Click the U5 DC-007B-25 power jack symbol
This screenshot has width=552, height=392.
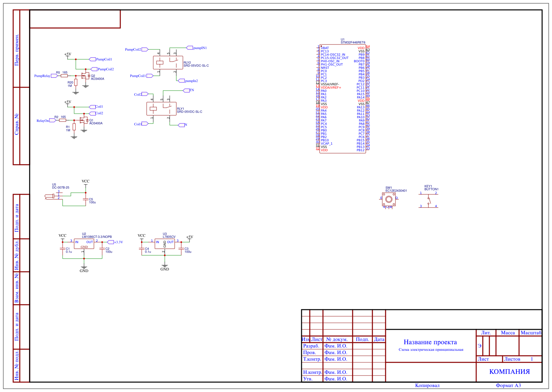(x=53, y=196)
